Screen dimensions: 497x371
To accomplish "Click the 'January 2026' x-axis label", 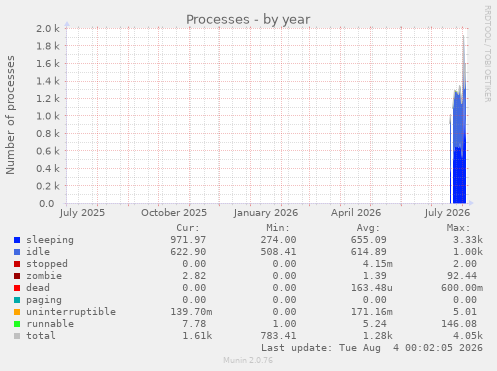I will 266,213.
